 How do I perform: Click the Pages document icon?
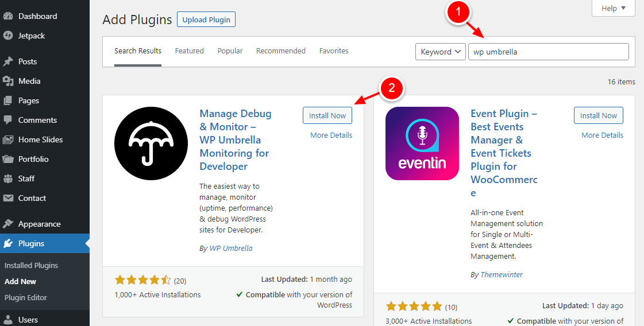pyautogui.click(x=8, y=100)
